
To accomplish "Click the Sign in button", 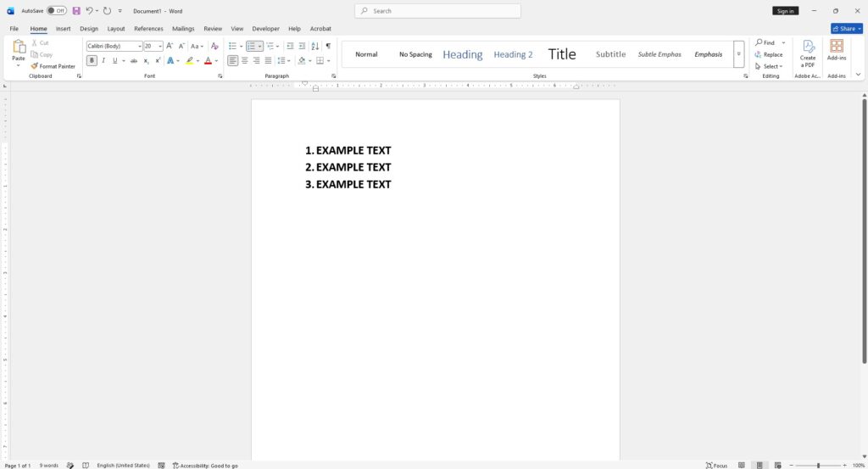I will tap(785, 11).
